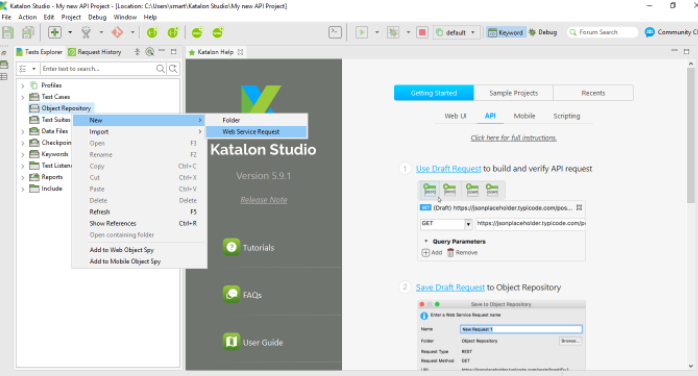Click the green Run play button
This screenshot has width=698, height=376.
361,32
